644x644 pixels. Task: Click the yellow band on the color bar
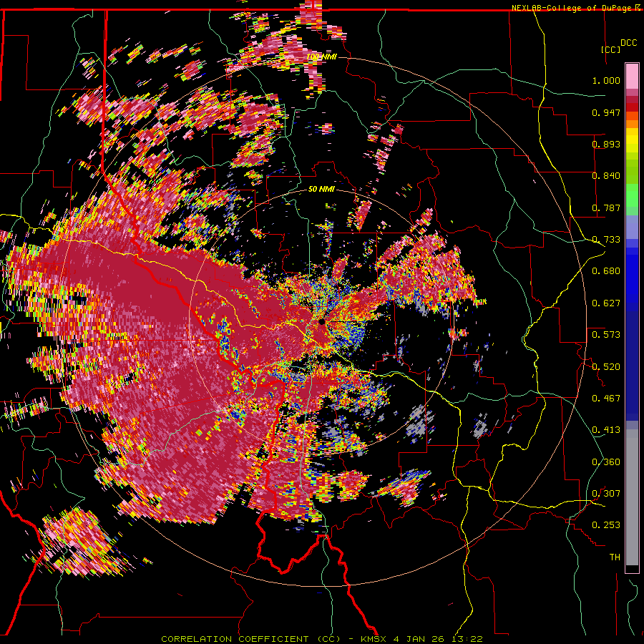coord(632,141)
